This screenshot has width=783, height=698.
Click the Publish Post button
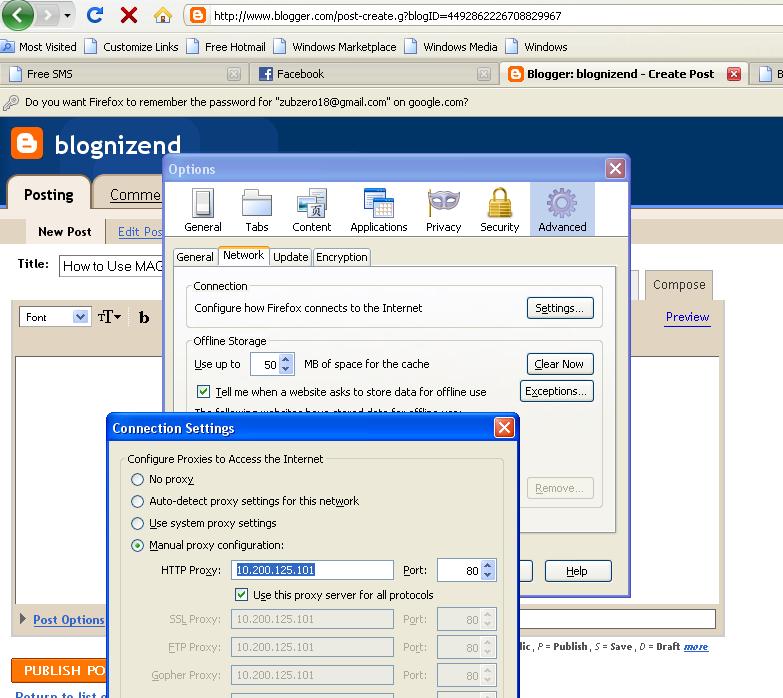(59, 671)
